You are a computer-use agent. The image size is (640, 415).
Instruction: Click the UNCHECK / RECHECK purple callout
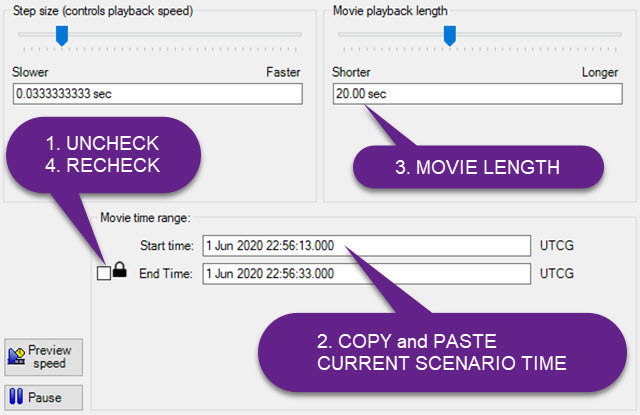point(104,154)
